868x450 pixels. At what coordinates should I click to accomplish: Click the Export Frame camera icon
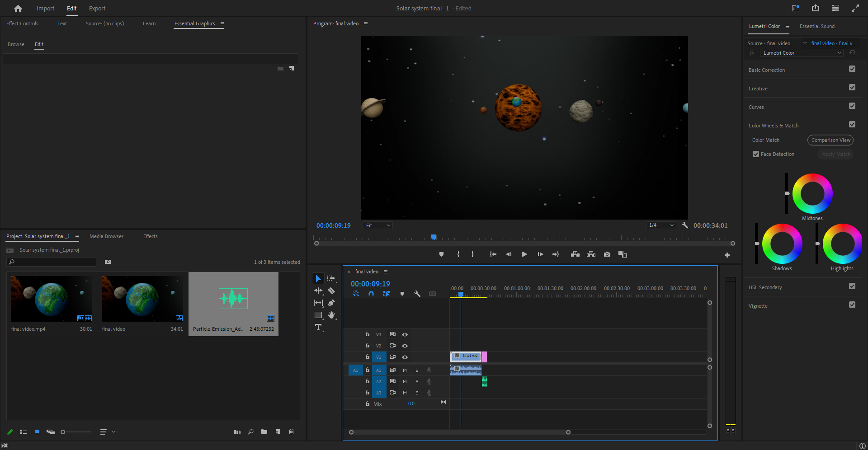tap(607, 254)
